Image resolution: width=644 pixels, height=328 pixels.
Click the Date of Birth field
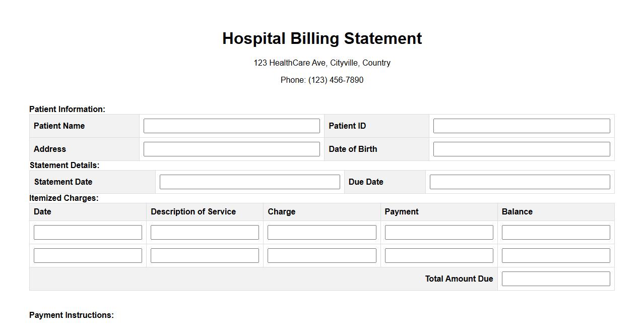coord(521,149)
